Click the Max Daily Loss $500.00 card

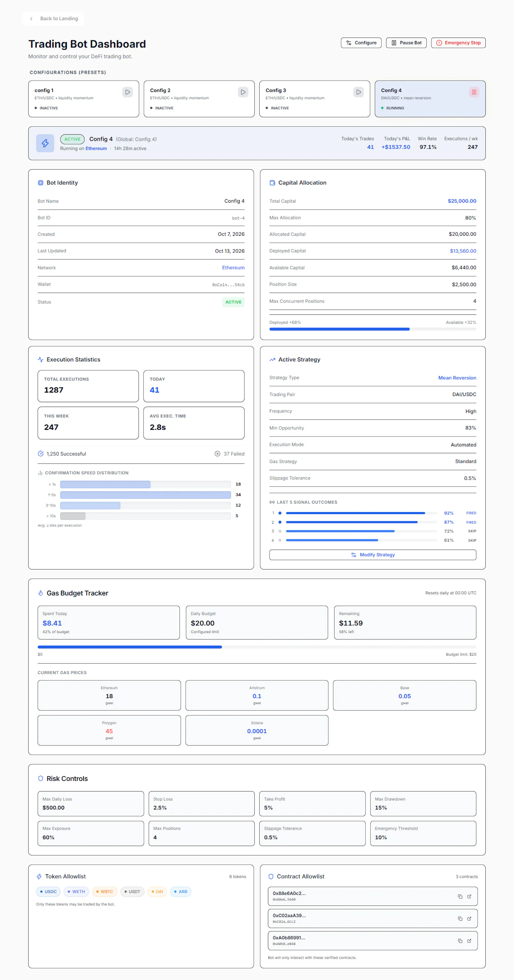(x=91, y=803)
